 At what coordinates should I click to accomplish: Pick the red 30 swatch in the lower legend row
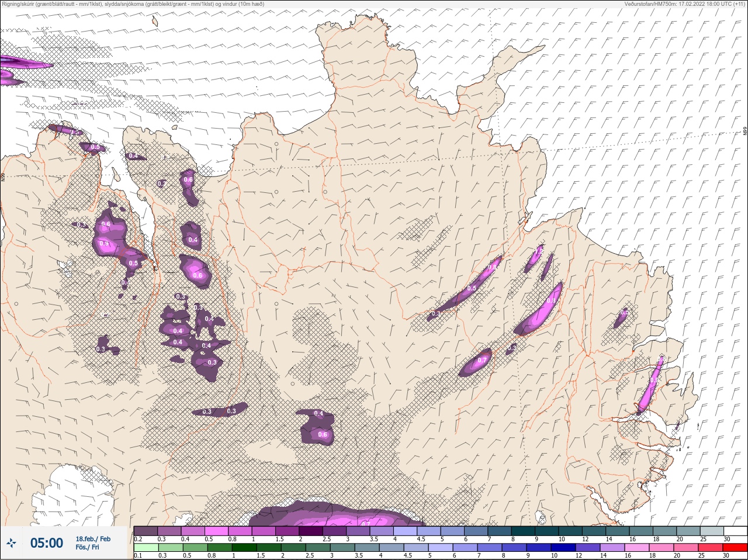point(735,547)
